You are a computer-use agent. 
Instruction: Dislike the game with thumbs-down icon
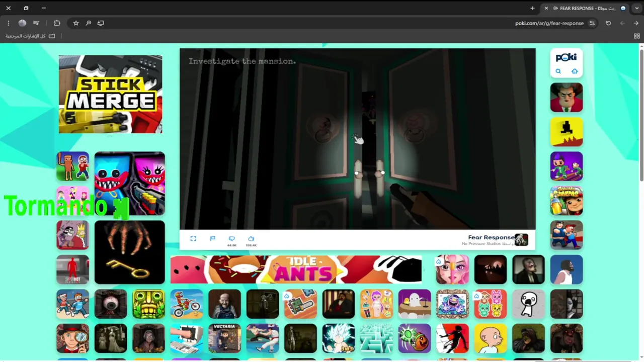coord(231,239)
